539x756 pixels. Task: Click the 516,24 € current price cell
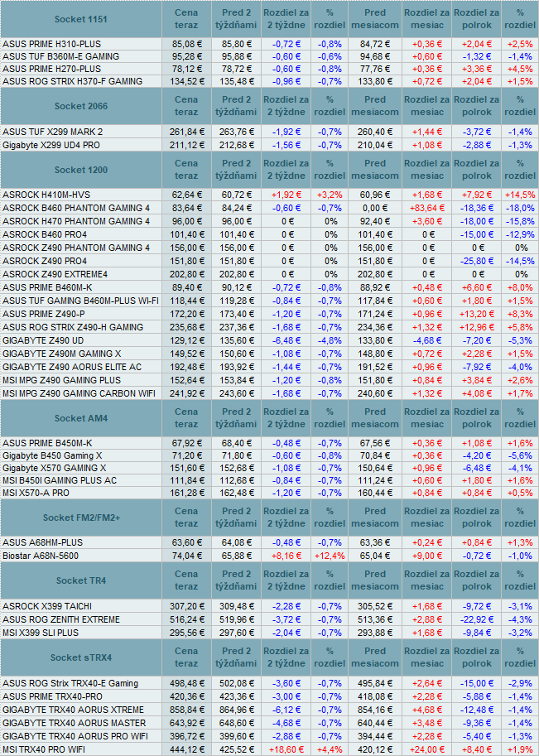(x=186, y=619)
